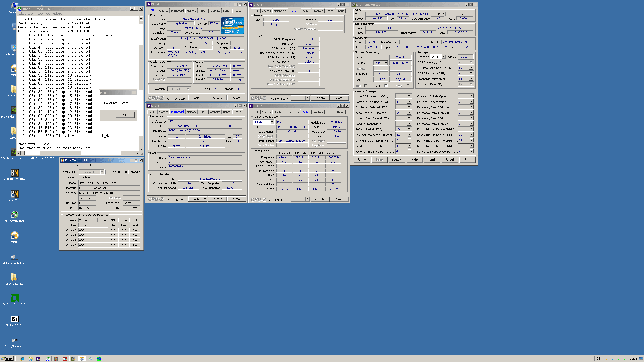The width and height of the screenshot is (644, 362).
Task: Toggle the turbo checkbox
Action: 408,86
